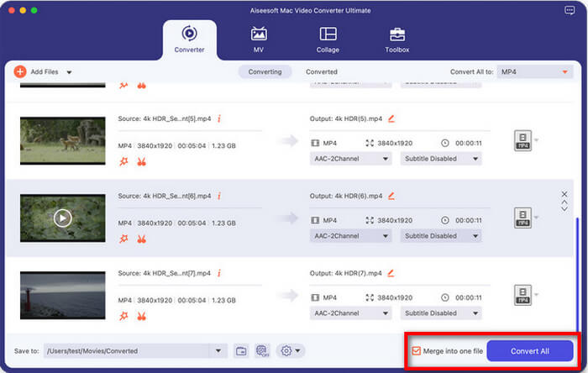The image size is (588, 373).
Task: Open edit effects wand for nt[7].mp4
Action: (x=123, y=316)
